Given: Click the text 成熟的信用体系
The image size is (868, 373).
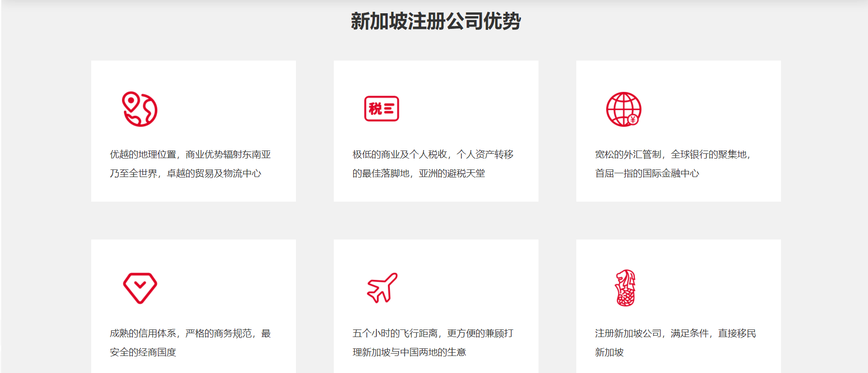Looking at the screenshot, I should pos(143,333).
